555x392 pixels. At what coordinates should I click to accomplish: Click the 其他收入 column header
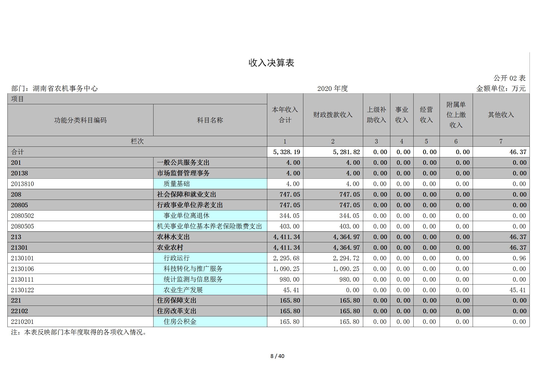coord(501,115)
